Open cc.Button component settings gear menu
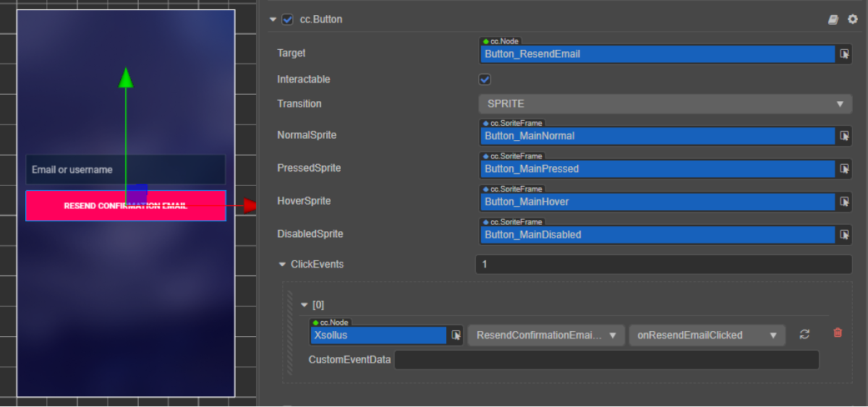The width and height of the screenshot is (868, 407). (852, 20)
